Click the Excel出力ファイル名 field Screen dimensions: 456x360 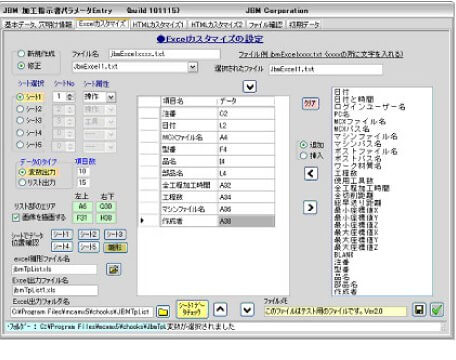tap(55, 290)
